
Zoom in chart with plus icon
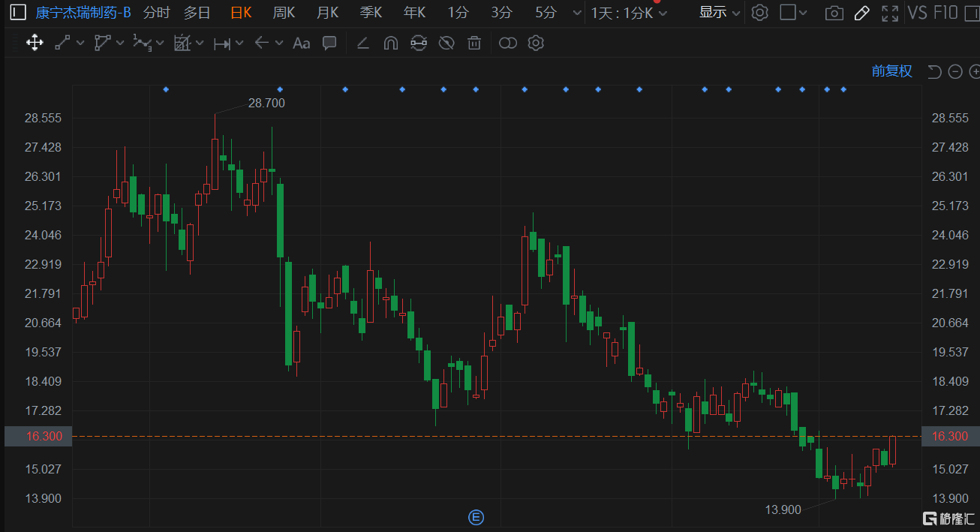click(x=975, y=72)
